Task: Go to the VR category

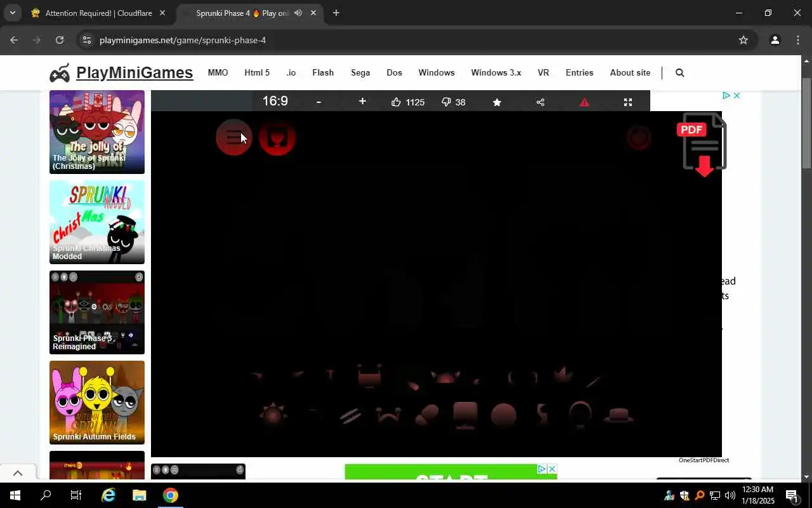Action: click(543, 72)
